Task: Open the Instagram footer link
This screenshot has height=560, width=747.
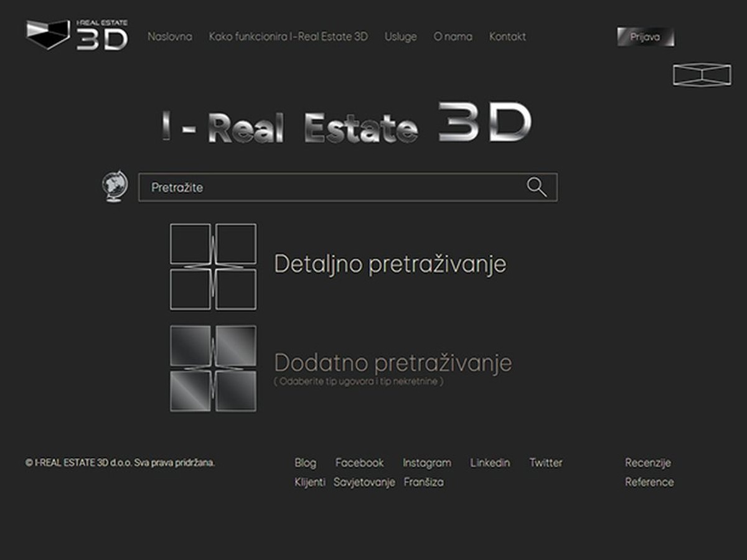Action: (x=426, y=463)
